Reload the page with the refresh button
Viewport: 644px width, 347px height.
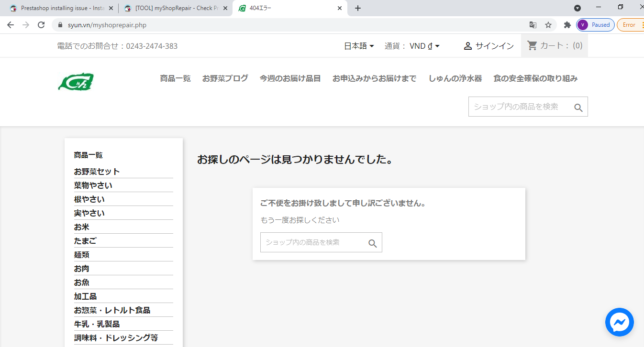[x=41, y=25]
